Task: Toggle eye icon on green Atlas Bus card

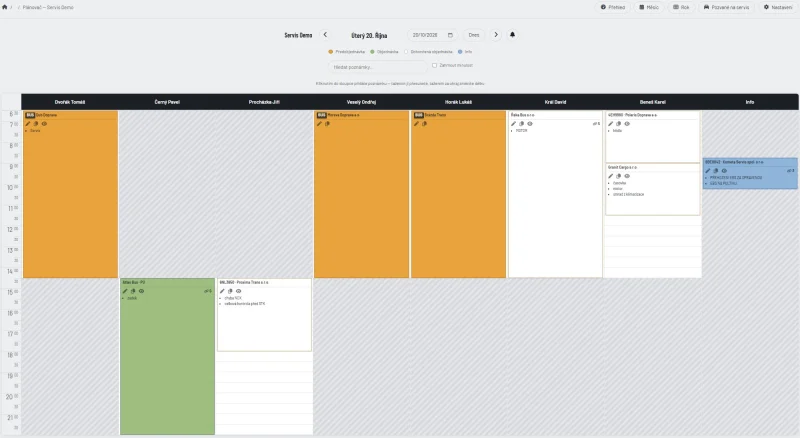Action: (x=141, y=291)
